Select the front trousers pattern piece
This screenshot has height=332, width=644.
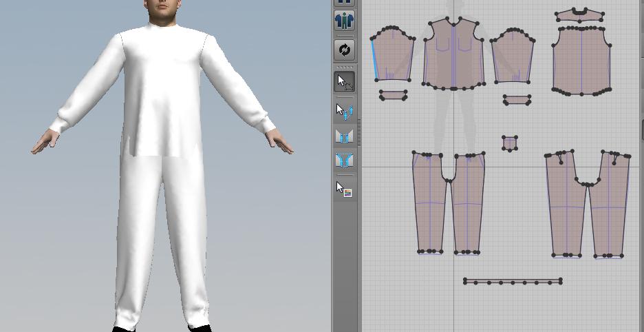pyautogui.click(x=449, y=204)
